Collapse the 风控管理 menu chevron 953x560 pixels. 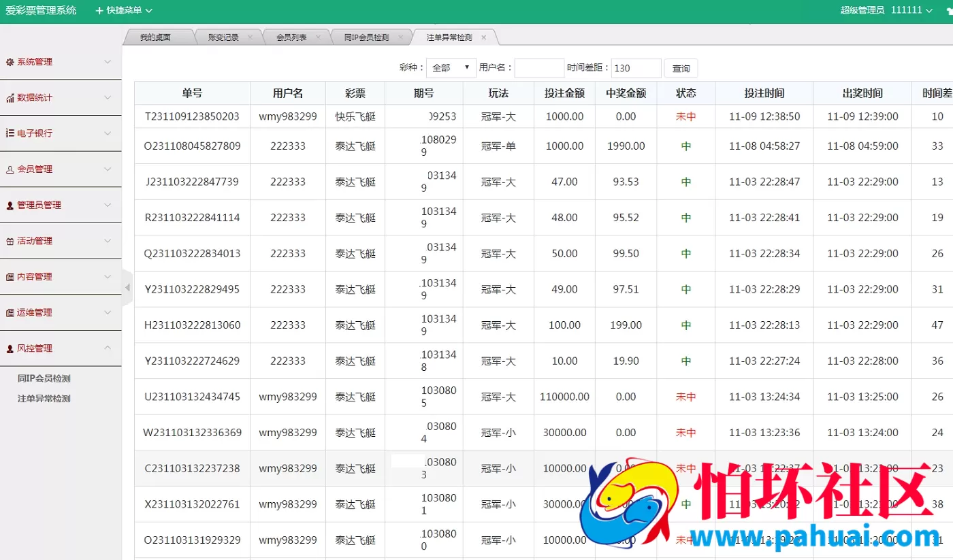tap(108, 348)
